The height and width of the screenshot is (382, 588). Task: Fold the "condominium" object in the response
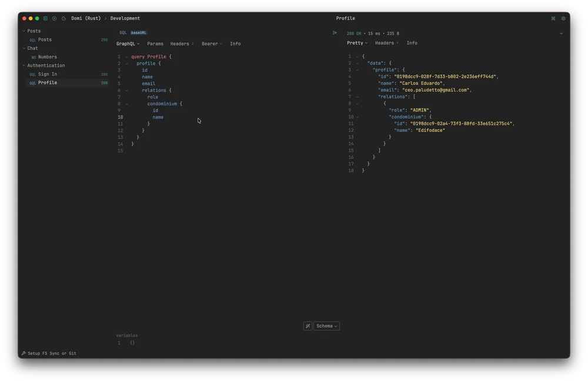coord(358,117)
